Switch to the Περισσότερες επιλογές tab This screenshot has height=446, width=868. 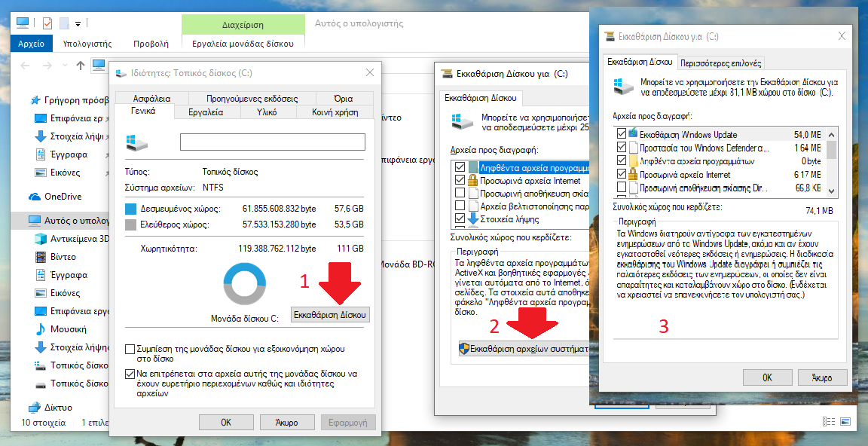coord(721,63)
